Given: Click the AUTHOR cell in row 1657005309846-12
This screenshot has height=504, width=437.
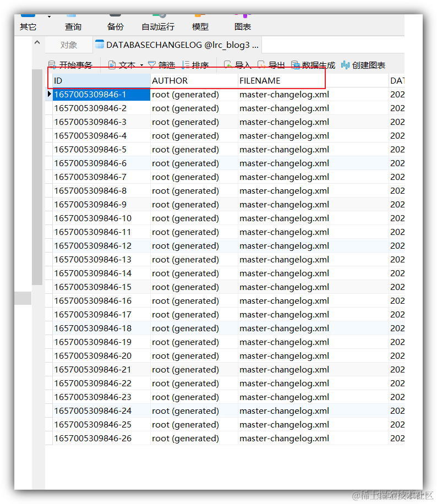Looking at the screenshot, I should point(194,246).
